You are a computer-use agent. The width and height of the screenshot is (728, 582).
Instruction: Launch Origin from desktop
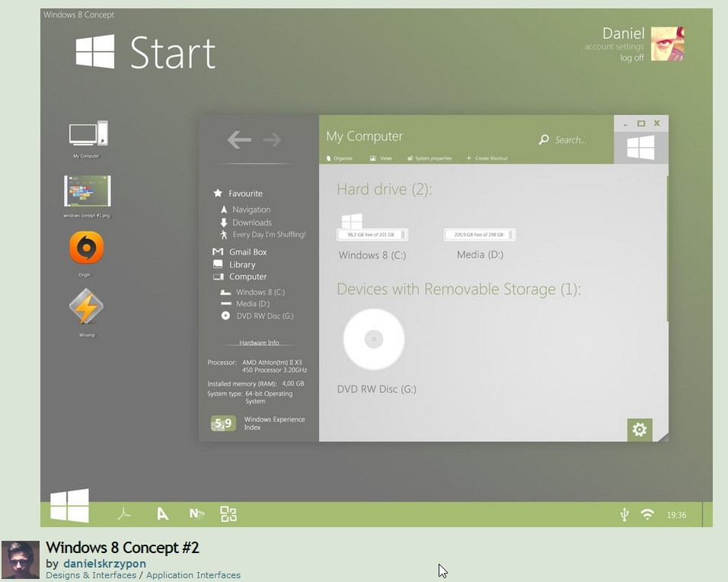[x=86, y=248]
